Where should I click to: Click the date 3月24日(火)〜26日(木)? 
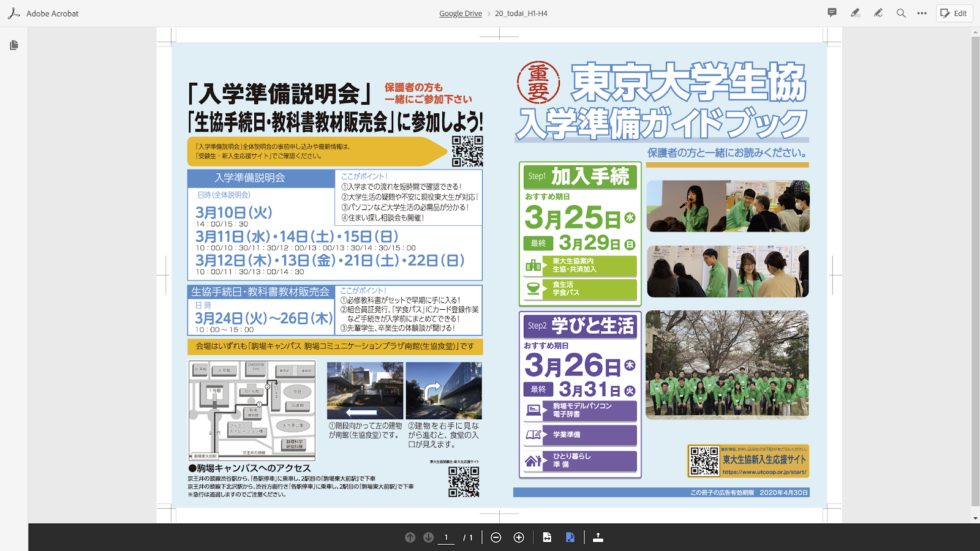[x=263, y=318]
